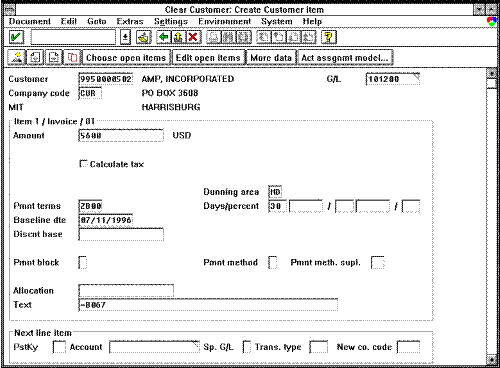Screen dimensions: 500x368
Task: Open possible entries of the G/L field
Action: pos(416,77)
